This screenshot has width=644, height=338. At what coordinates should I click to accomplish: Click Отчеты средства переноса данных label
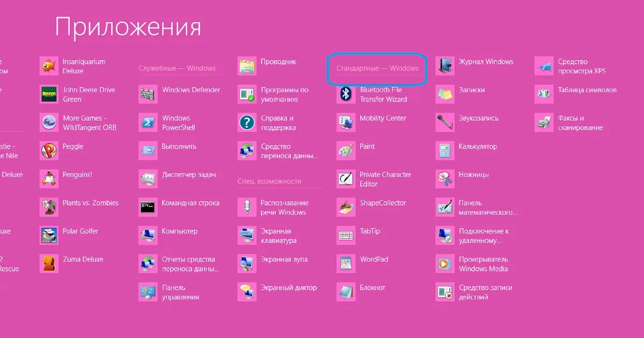[x=191, y=264]
